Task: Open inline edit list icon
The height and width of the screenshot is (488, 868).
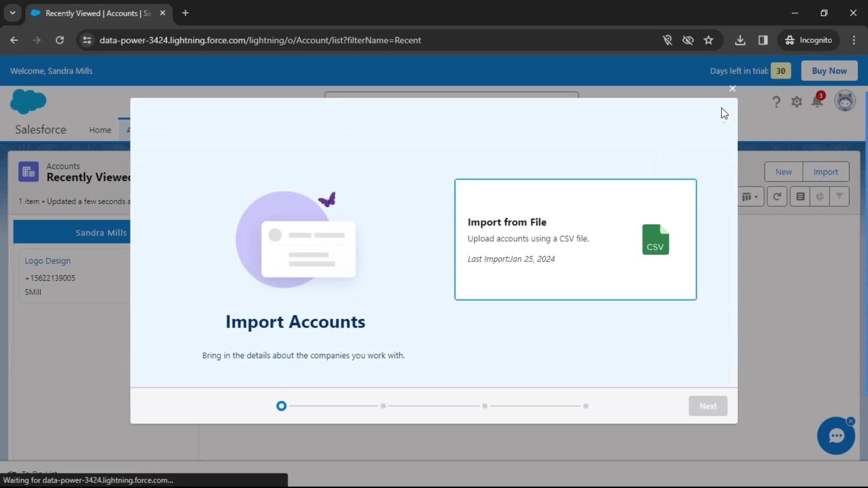Action: (x=800, y=197)
